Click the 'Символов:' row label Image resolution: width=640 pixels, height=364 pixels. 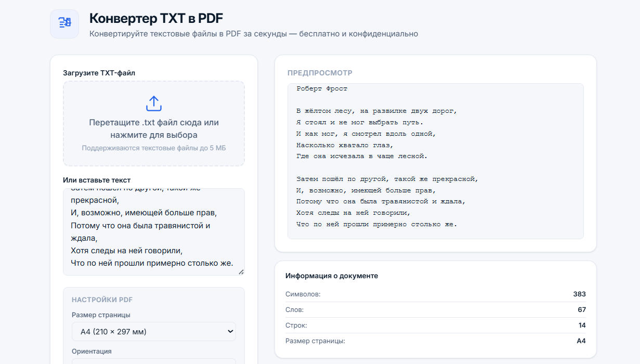click(x=303, y=294)
